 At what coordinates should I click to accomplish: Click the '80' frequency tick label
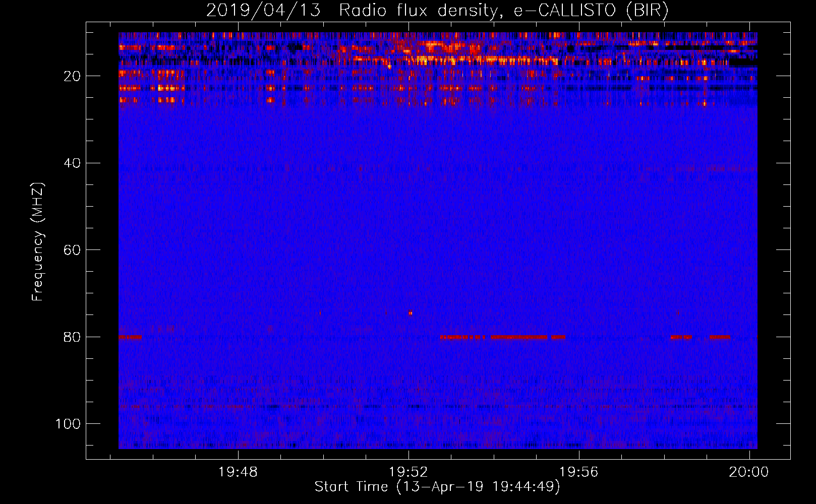(72, 337)
